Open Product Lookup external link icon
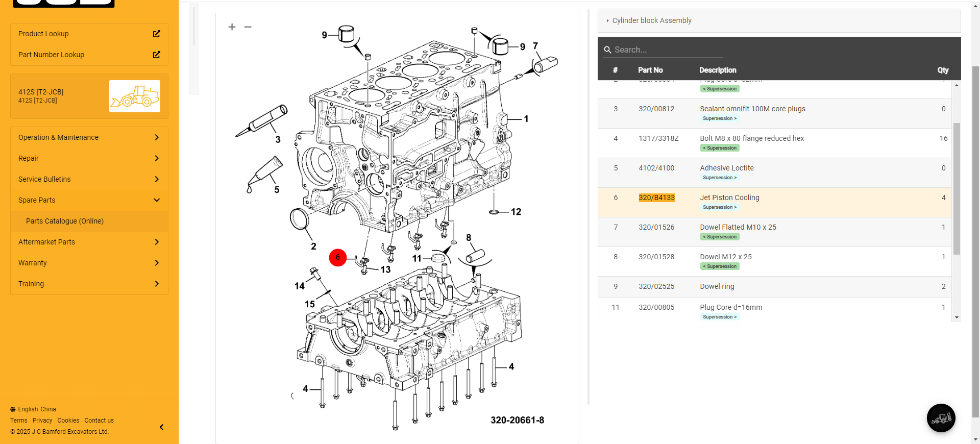 tap(157, 34)
